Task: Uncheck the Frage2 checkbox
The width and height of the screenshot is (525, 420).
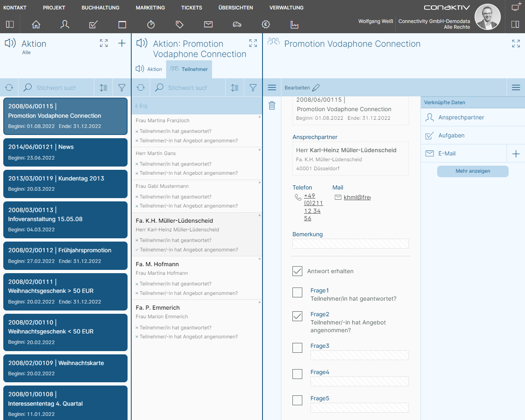Action: point(297,316)
